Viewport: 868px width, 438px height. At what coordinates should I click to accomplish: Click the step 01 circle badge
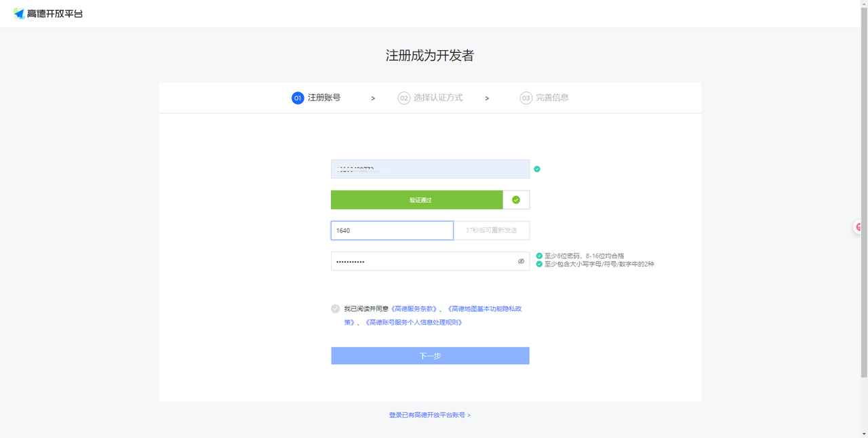pyautogui.click(x=298, y=98)
